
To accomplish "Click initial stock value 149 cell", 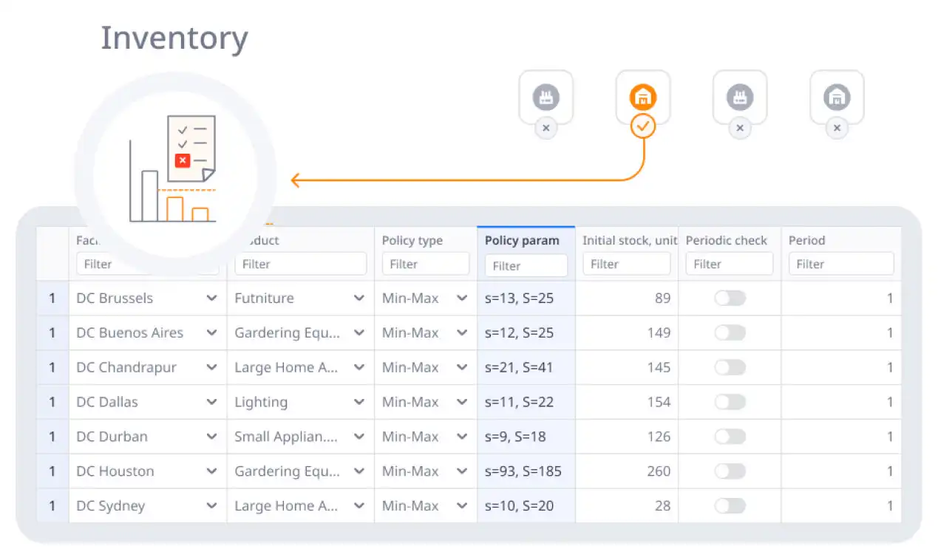I will point(627,333).
